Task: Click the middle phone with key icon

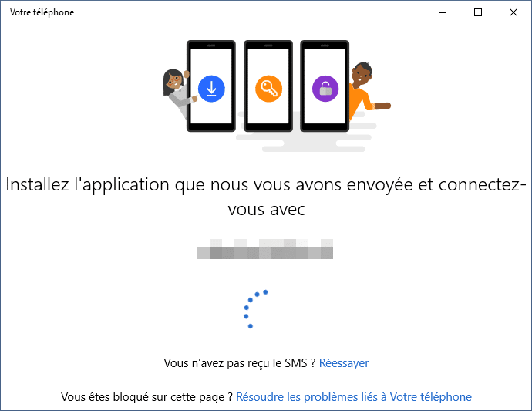Action: (x=268, y=86)
